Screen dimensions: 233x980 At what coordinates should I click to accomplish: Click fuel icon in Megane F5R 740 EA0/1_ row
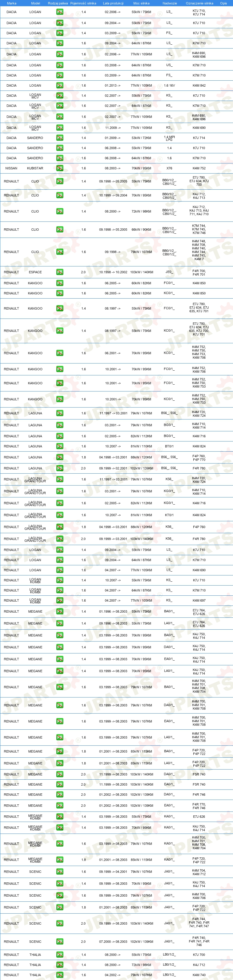[x=60, y=784]
